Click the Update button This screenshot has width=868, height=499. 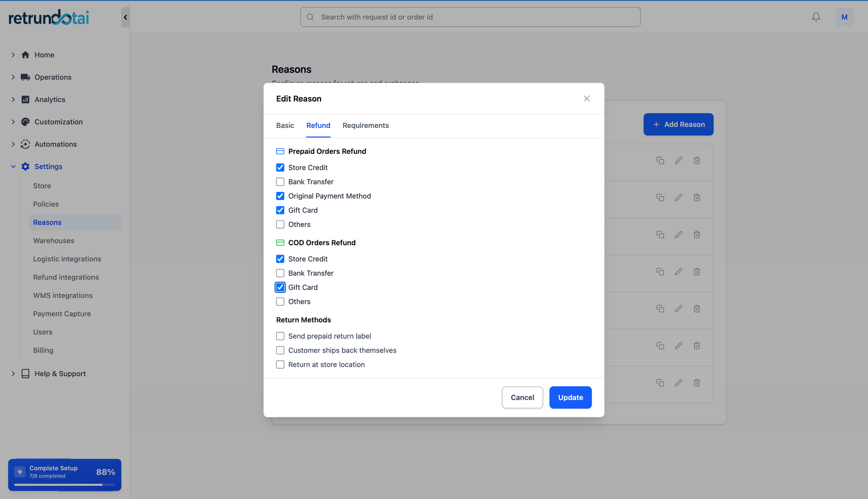coord(570,397)
